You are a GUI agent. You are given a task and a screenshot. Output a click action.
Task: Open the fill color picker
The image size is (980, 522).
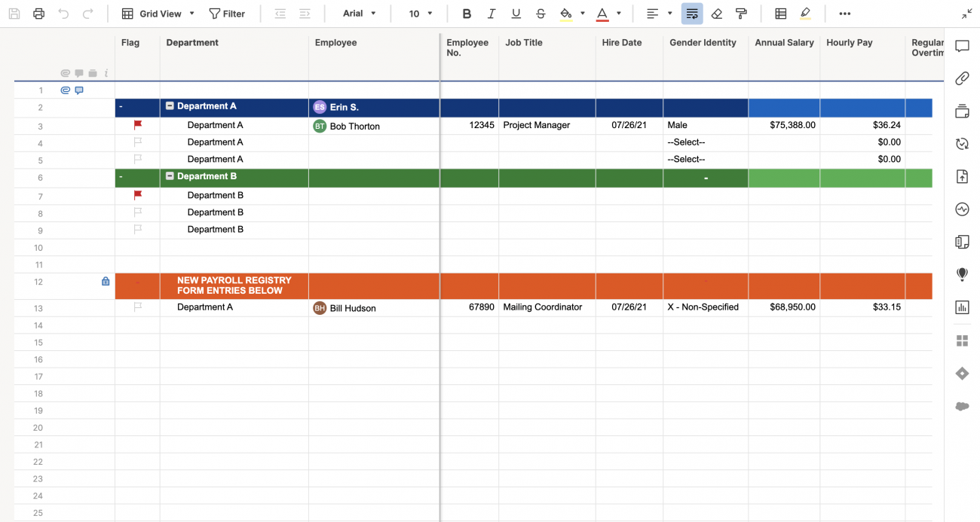[x=565, y=13]
